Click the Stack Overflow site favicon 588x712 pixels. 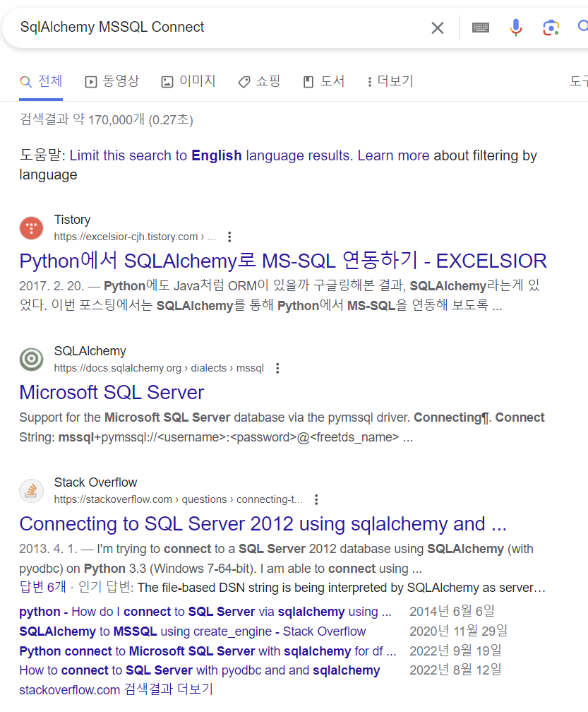click(31, 491)
